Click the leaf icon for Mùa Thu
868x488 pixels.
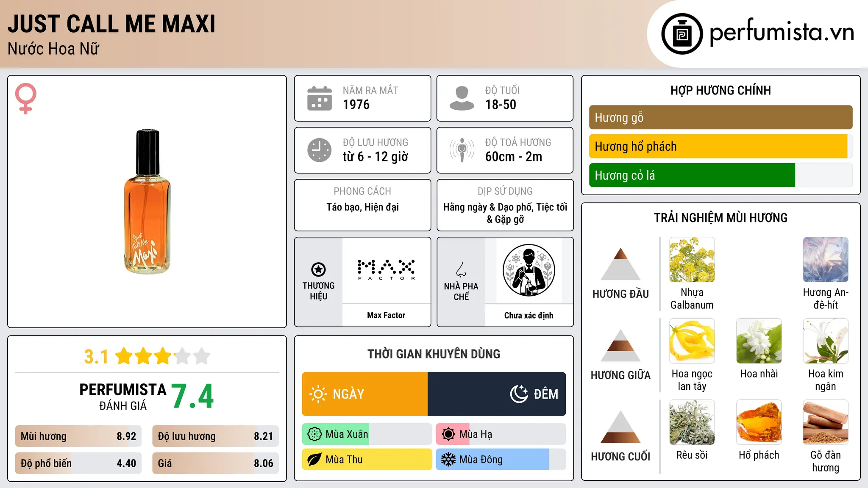point(314,460)
